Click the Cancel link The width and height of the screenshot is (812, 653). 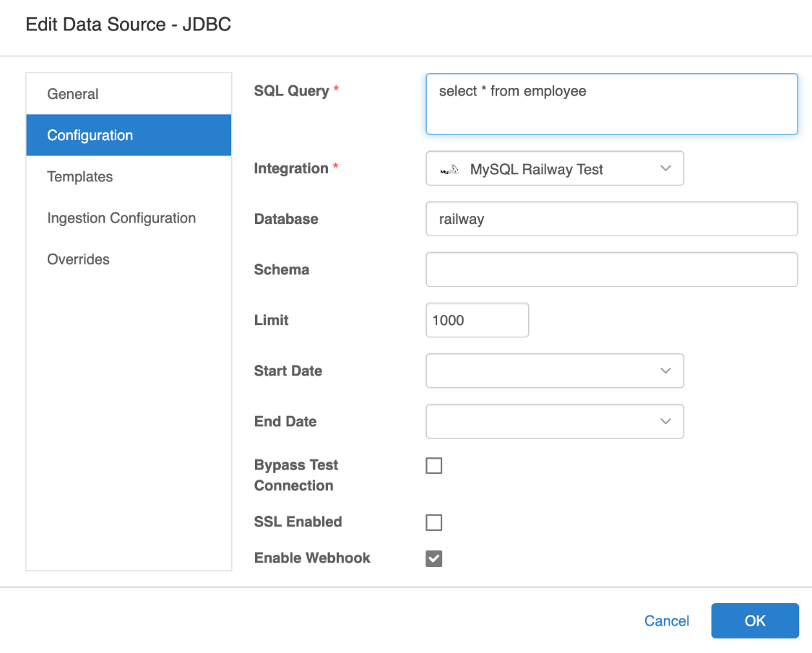667,621
